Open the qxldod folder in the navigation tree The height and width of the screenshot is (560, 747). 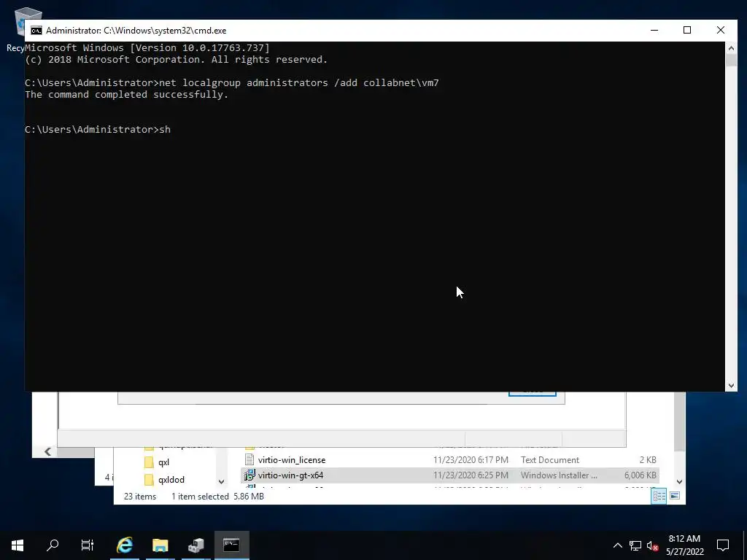[171, 480]
